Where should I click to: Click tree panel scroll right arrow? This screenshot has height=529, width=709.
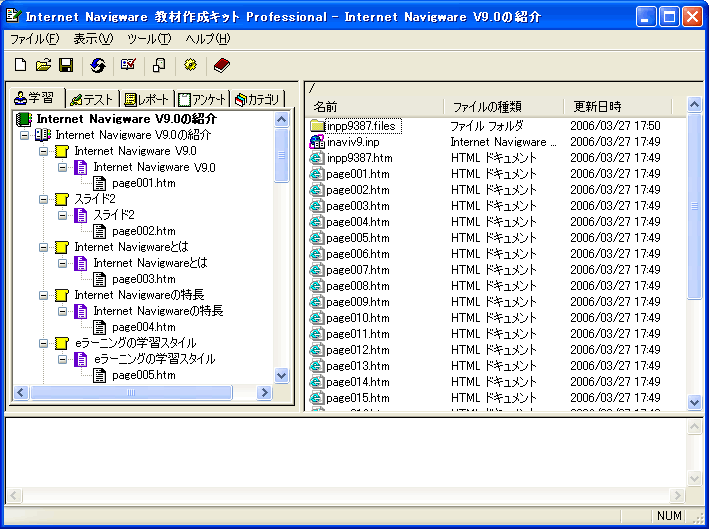click(265, 392)
